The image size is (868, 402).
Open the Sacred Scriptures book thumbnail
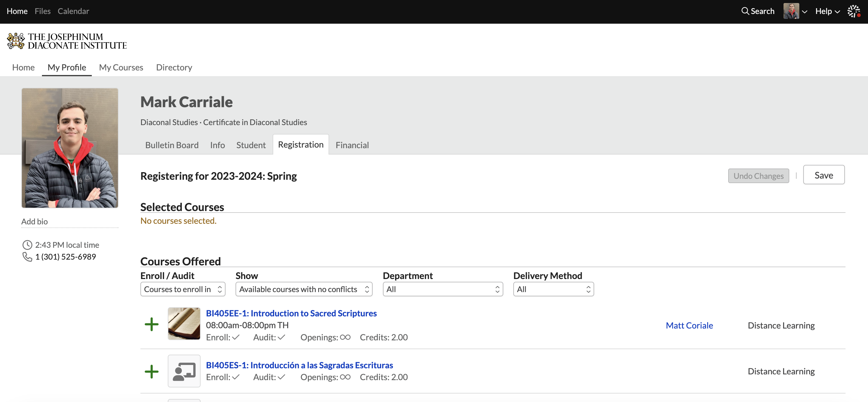(184, 324)
